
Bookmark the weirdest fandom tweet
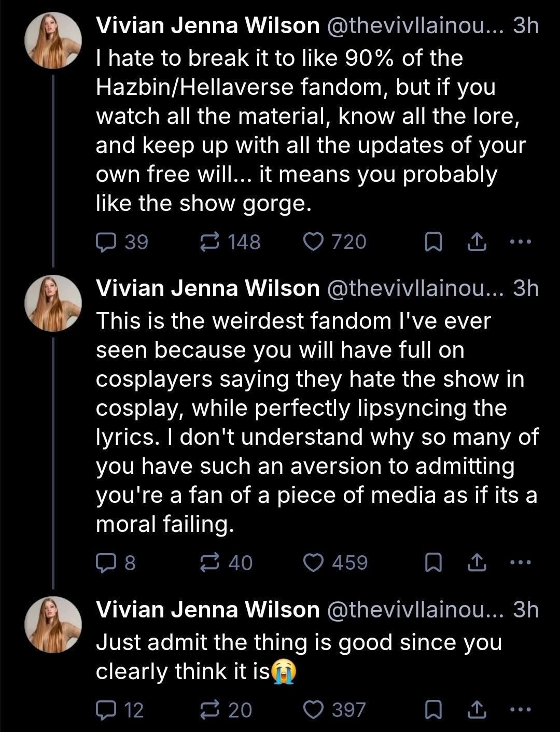tap(433, 562)
